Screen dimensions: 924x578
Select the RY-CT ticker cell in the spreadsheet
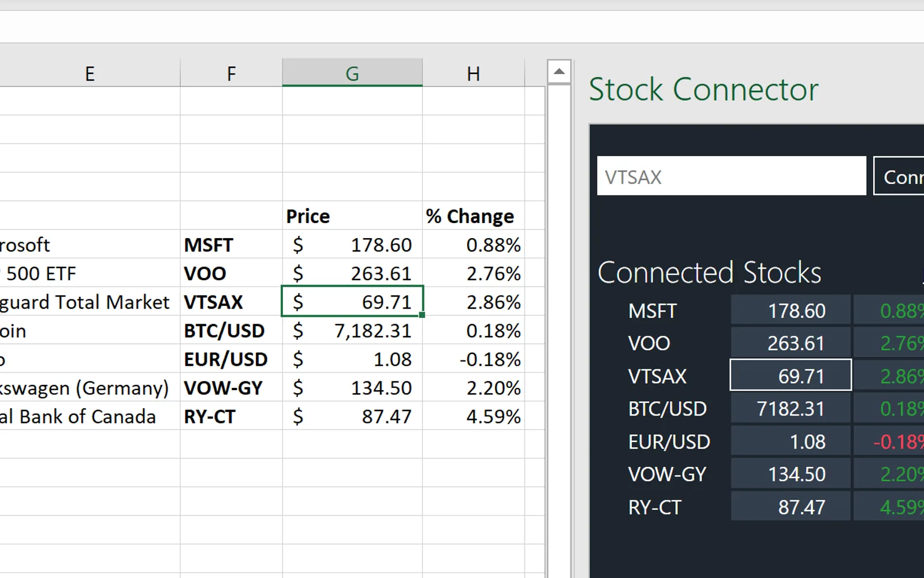(x=231, y=416)
